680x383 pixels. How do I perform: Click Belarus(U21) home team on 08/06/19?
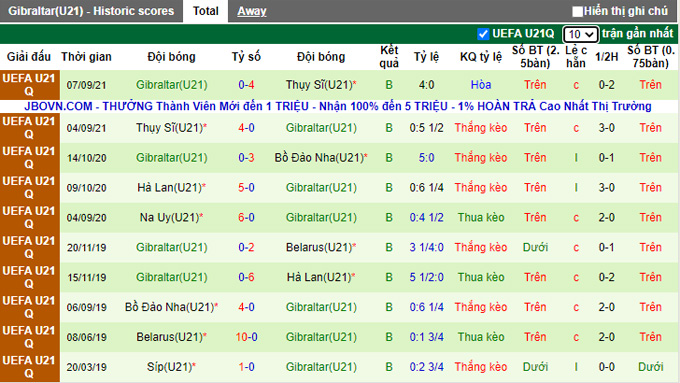click(x=171, y=337)
